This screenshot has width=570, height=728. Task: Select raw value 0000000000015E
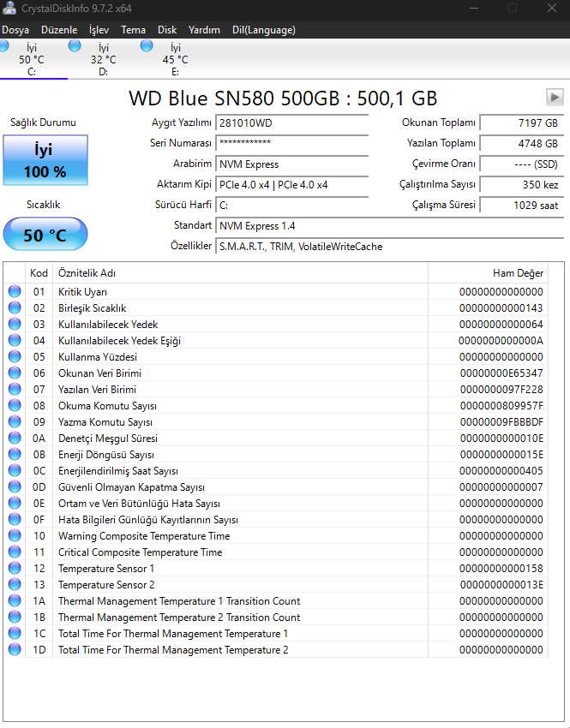(501, 455)
